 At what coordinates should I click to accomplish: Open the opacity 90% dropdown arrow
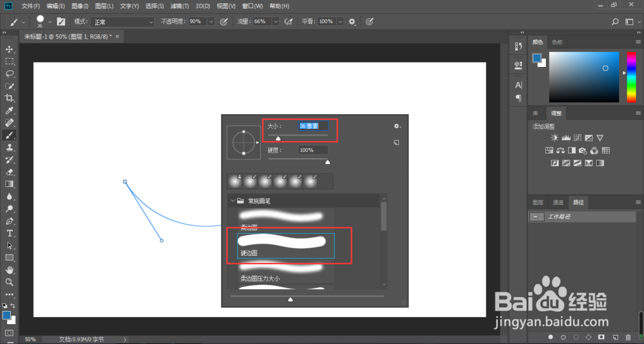coord(211,21)
